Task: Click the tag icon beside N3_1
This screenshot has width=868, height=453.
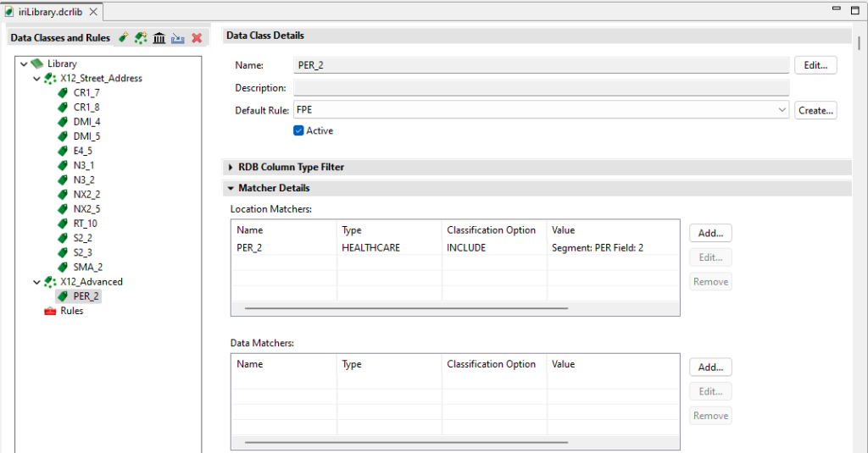Action: (63, 165)
